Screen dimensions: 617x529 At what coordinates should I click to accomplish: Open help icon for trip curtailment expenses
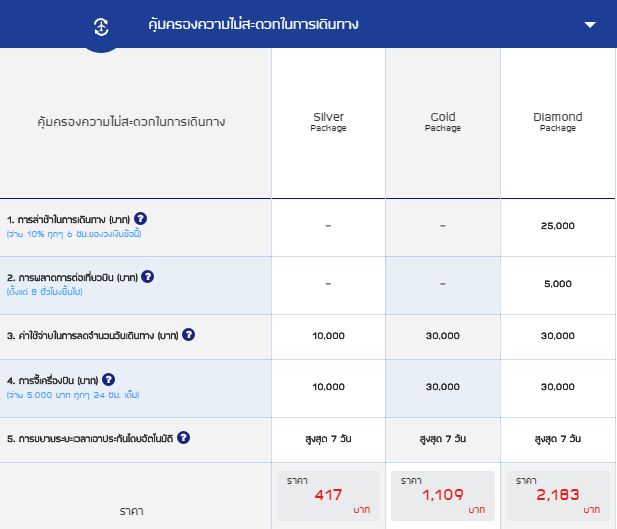tap(188, 334)
